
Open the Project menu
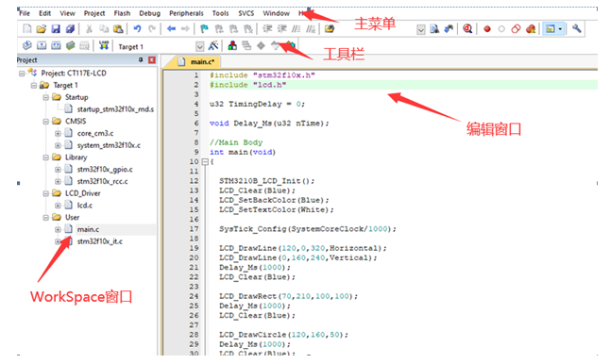(94, 13)
